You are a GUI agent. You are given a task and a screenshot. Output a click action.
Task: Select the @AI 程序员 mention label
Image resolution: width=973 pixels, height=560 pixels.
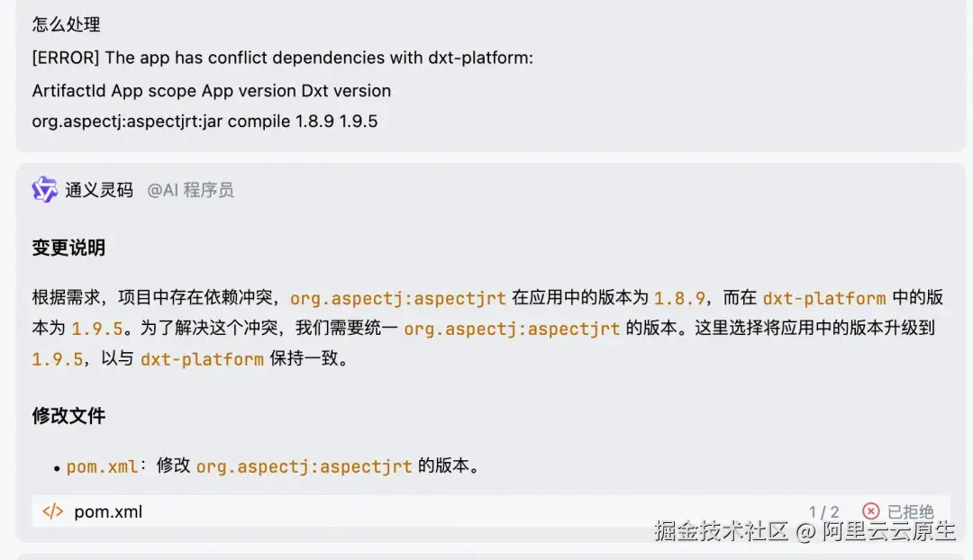tap(190, 190)
